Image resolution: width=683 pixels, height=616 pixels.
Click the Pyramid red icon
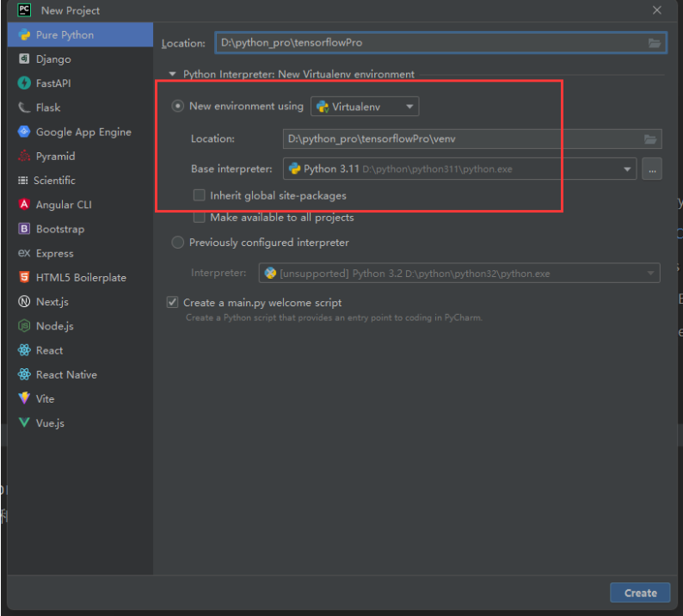pos(24,156)
